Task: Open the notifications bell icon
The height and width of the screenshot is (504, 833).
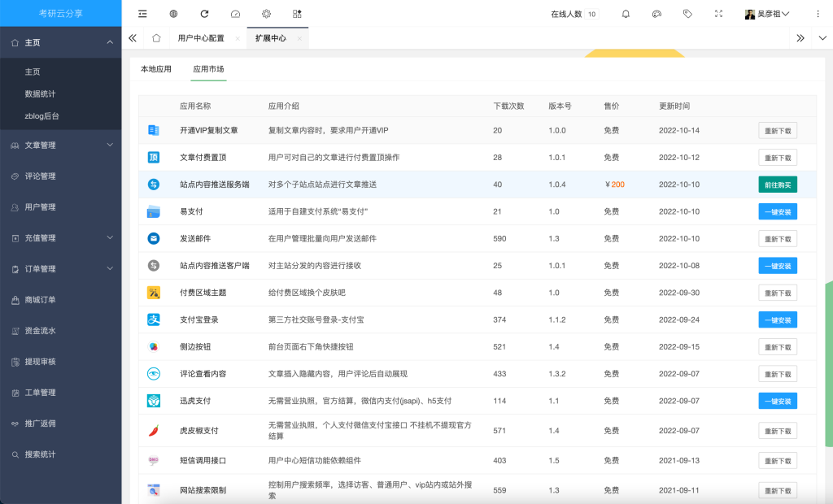Action: coord(626,14)
